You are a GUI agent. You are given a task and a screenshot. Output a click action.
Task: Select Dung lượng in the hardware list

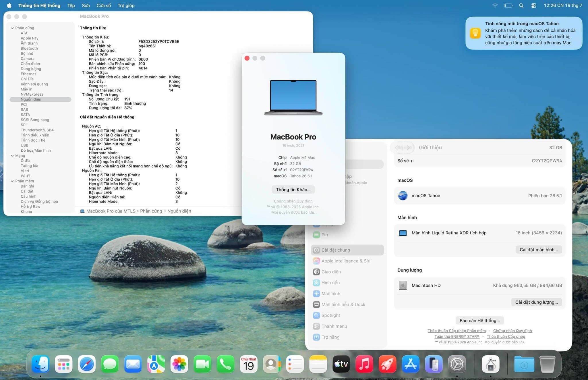(31, 69)
